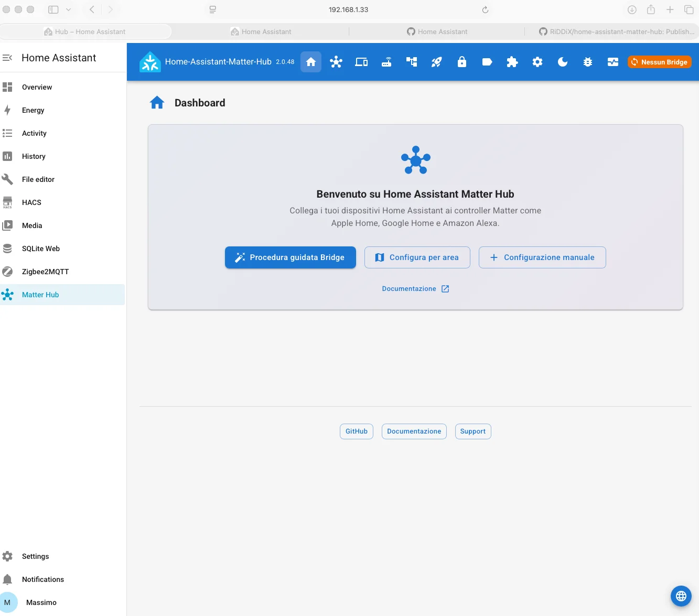Image resolution: width=699 pixels, height=616 pixels.
Task: Open the tree hierarchy icon in toolbar
Action: click(x=412, y=62)
